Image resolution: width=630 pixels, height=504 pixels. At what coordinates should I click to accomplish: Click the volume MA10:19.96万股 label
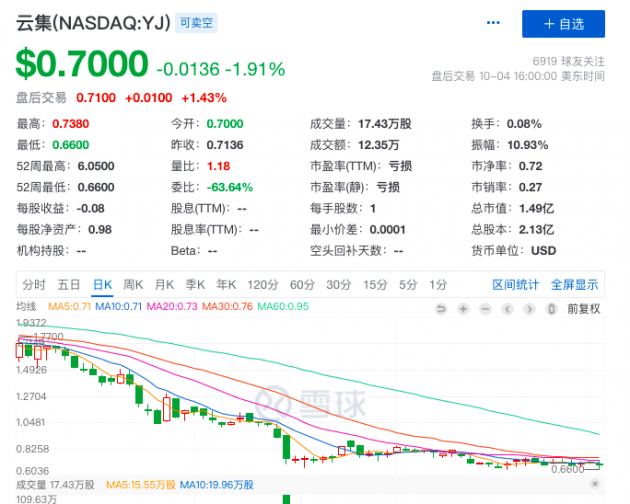point(217,485)
